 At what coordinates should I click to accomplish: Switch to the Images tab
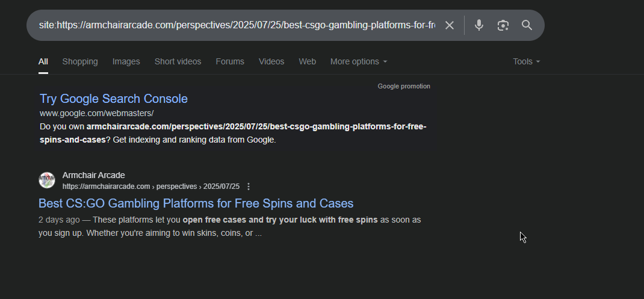(x=126, y=61)
